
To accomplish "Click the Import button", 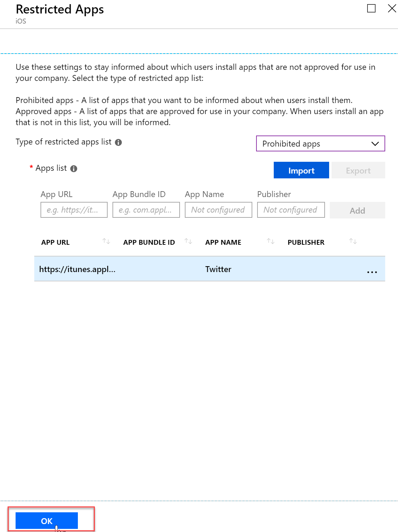I will coord(301,170).
